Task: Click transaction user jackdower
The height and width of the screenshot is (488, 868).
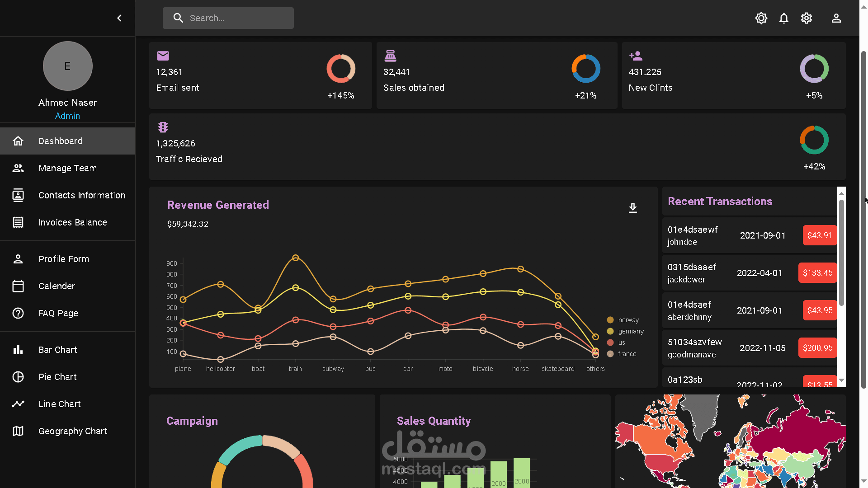Action: coord(686,280)
